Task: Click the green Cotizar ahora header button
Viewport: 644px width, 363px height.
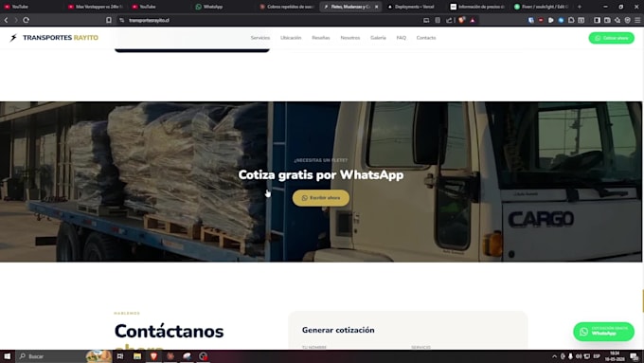Action: (x=611, y=38)
